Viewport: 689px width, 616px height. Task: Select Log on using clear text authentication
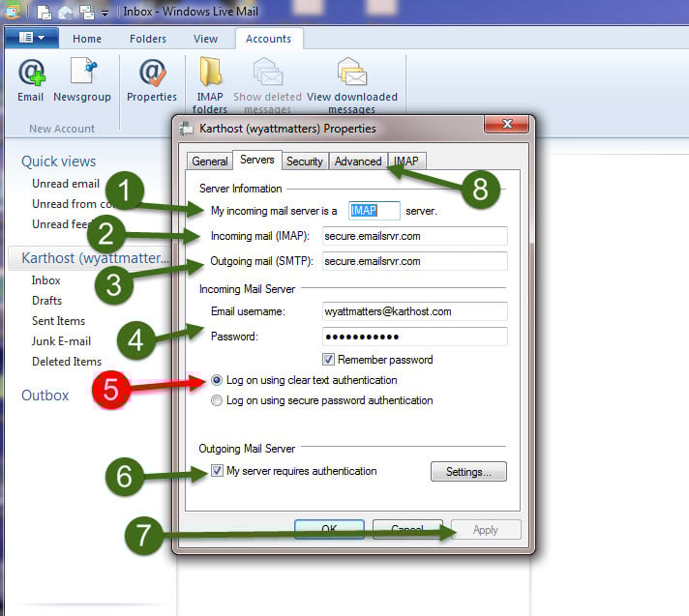217,380
